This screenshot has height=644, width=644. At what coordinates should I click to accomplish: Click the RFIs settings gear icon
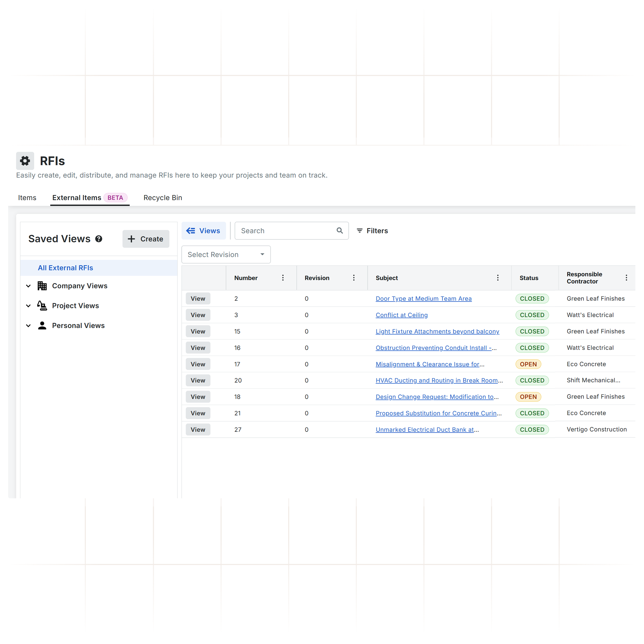[x=25, y=161]
